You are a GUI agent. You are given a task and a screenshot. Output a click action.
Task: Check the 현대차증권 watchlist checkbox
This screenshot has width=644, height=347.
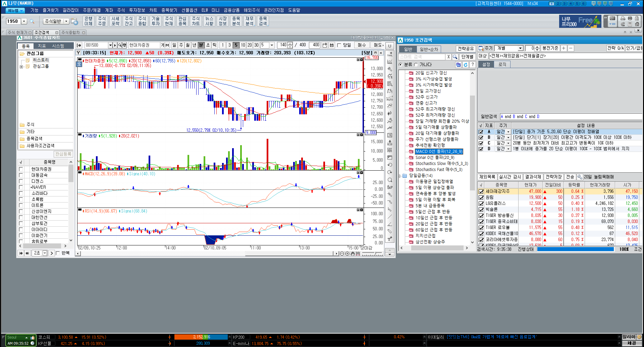pos(21,169)
